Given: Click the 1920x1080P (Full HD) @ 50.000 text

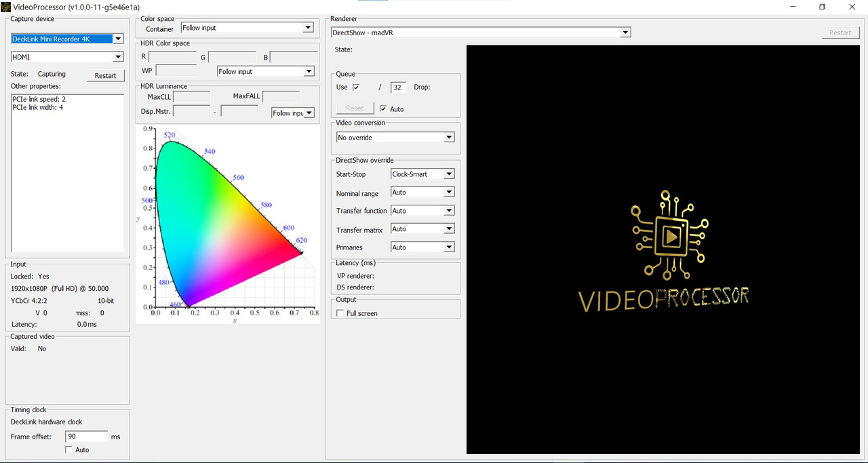Looking at the screenshot, I should (x=60, y=288).
